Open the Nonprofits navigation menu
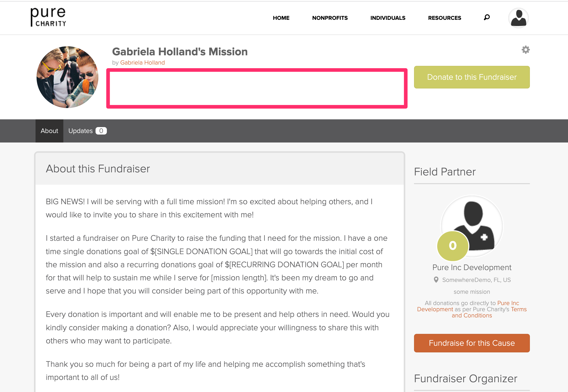Viewport: 568px width, 392px height. pos(330,18)
